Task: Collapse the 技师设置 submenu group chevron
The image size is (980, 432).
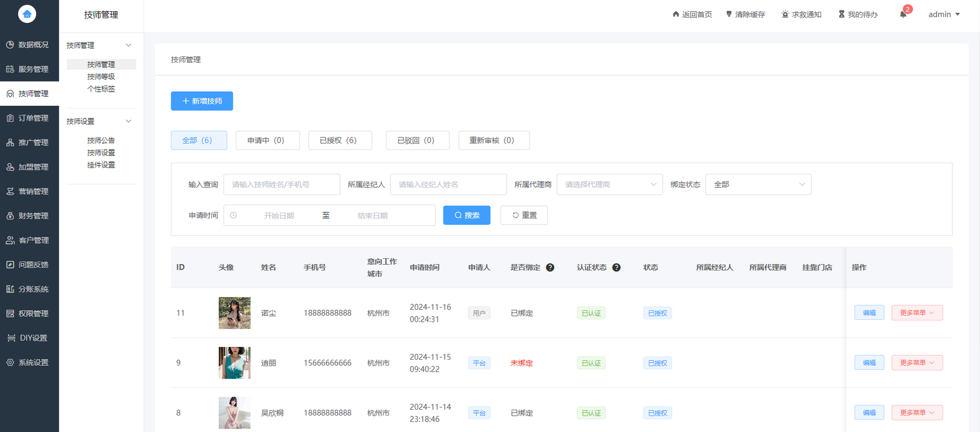Action: pos(128,122)
